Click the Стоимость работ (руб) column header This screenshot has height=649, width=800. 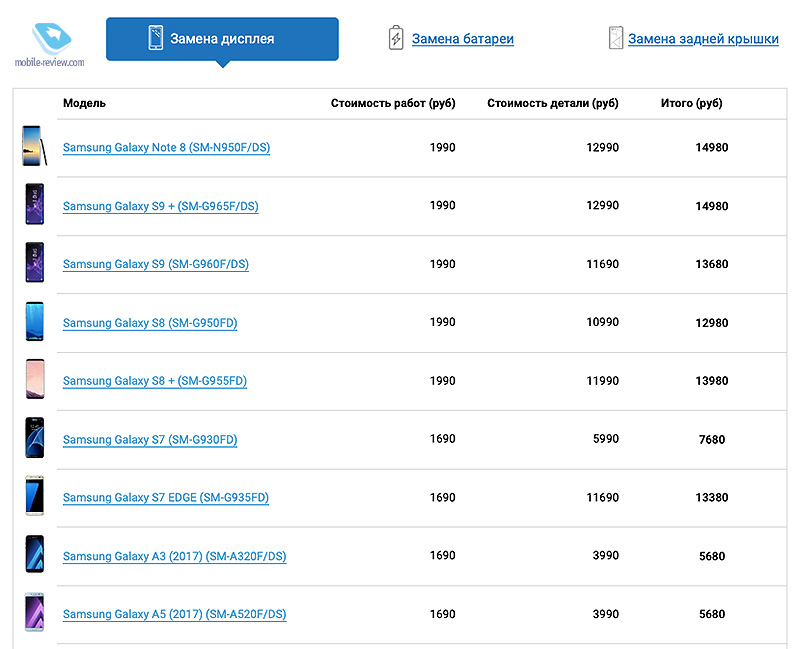[x=393, y=103]
